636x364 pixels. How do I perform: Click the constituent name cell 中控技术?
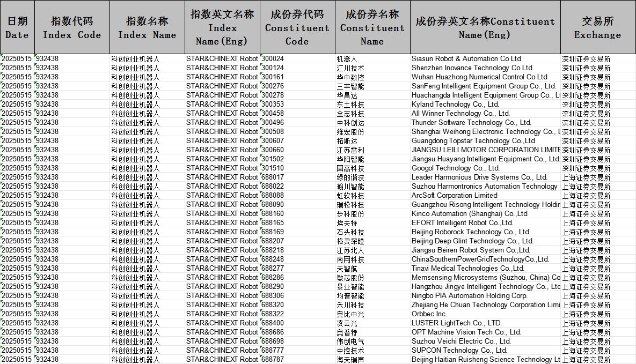click(x=372, y=351)
